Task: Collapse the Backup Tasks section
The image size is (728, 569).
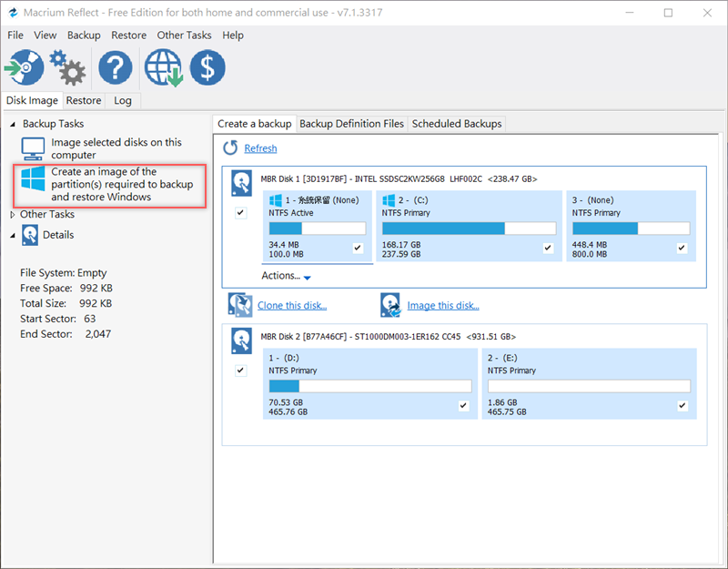Action: point(13,124)
